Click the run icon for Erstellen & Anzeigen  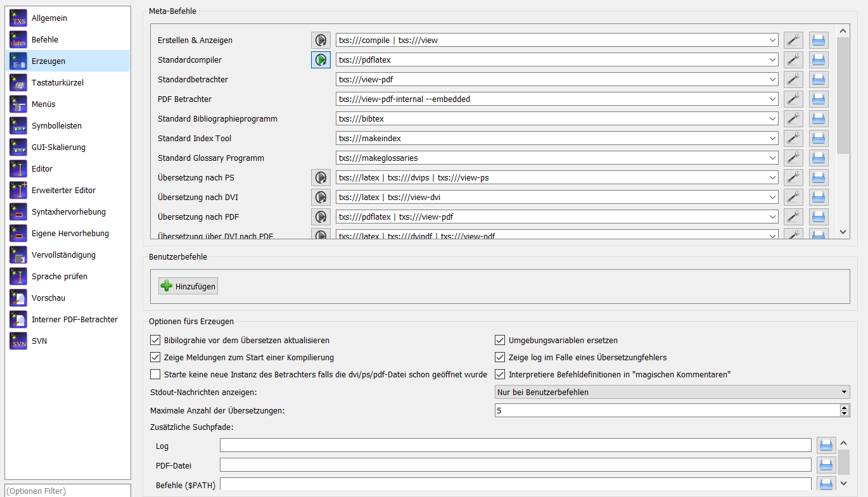[x=321, y=41]
